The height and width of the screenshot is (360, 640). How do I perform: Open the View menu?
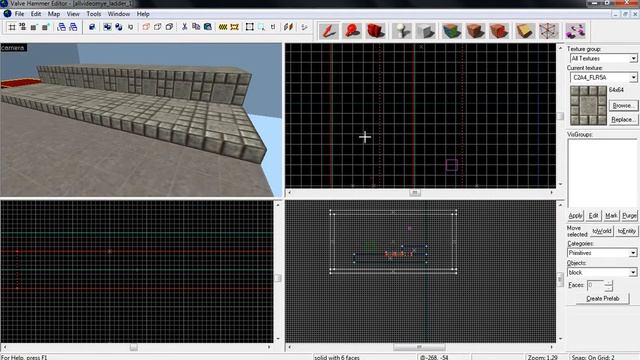pyautogui.click(x=73, y=14)
